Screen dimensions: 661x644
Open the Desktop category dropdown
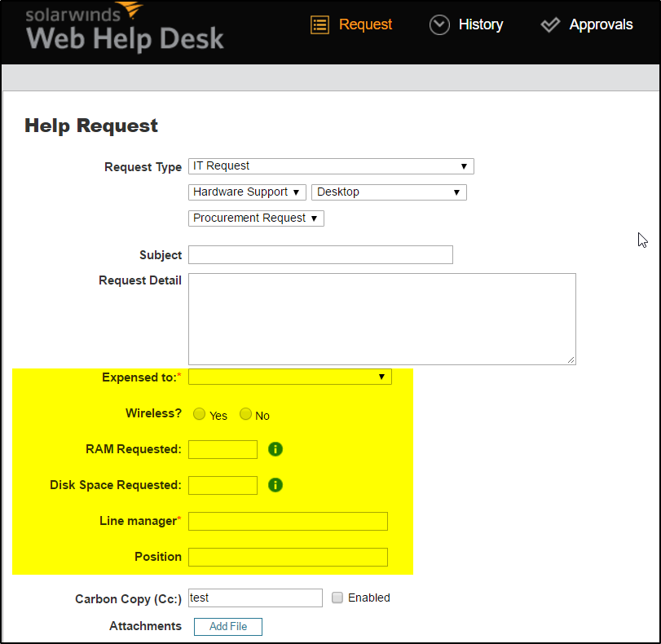pos(388,192)
